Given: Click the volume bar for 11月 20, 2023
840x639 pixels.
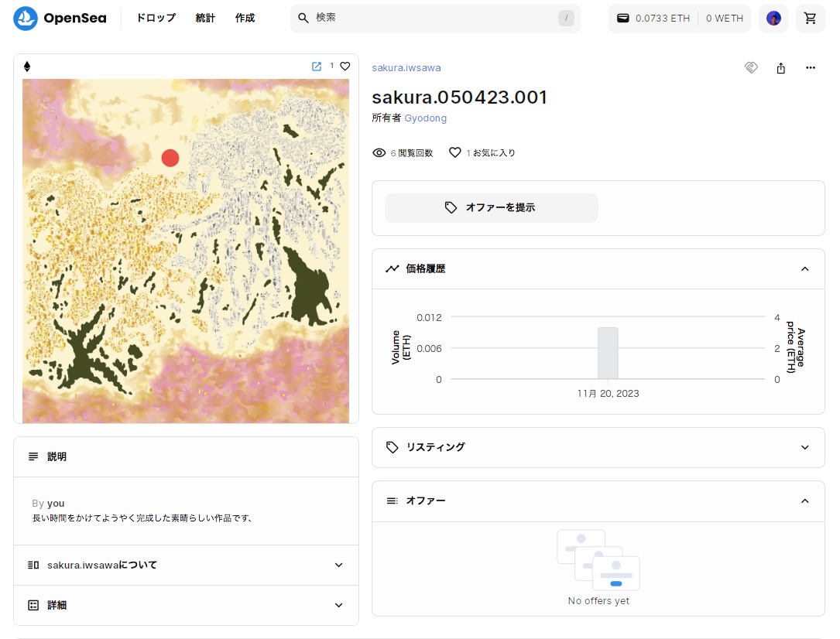Looking at the screenshot, I should click(x=608, y=354).
